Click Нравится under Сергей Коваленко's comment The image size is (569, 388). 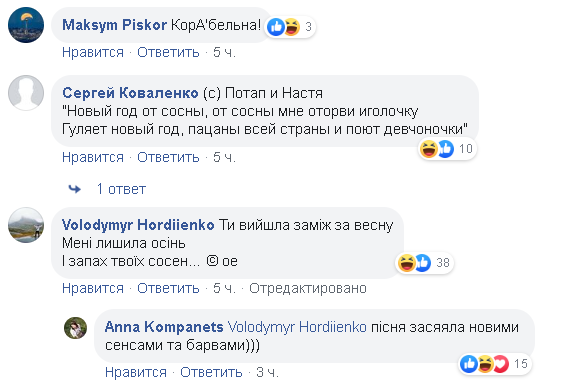[x=93, y=157]
